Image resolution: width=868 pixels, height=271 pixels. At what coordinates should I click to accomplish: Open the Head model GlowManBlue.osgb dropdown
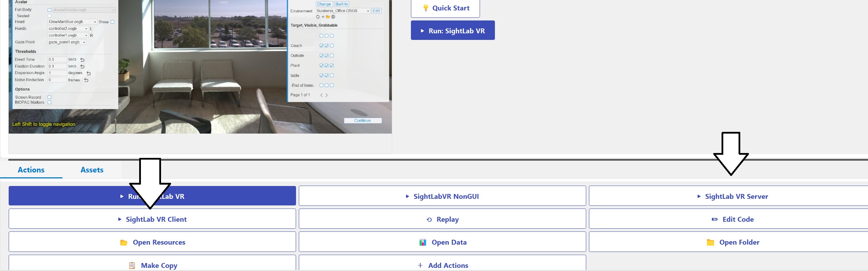pyautogui.click(x=72, y=22)
